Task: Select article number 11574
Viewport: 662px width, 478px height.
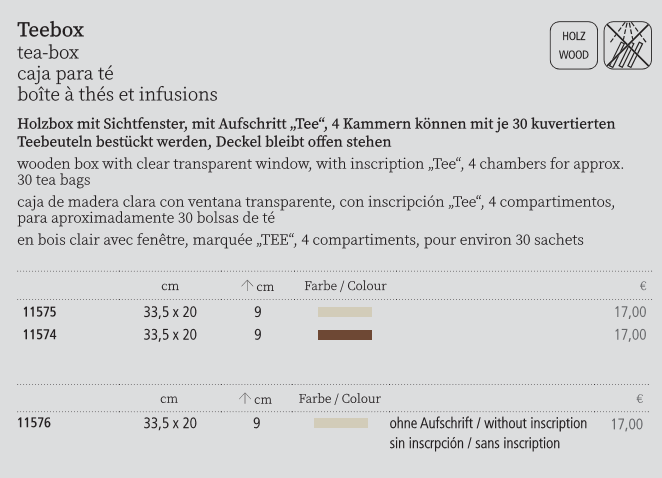Action: pyautogui.click(x=40, y=335)
